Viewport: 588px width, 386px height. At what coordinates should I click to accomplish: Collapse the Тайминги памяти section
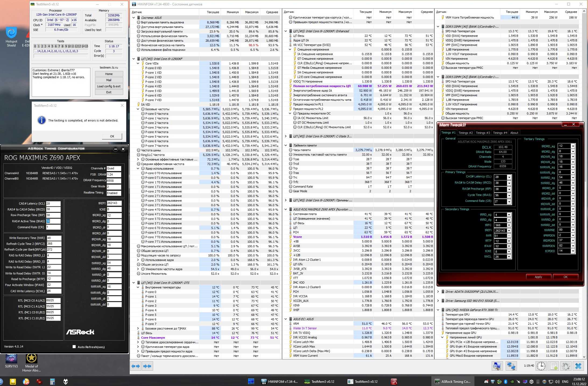point(286,145)
